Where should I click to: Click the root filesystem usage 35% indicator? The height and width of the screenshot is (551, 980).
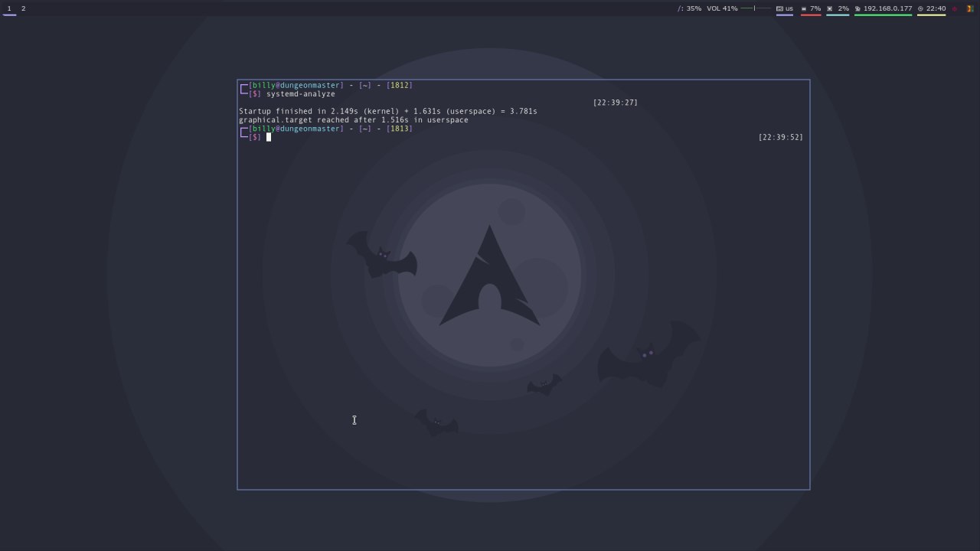(689, 8)
